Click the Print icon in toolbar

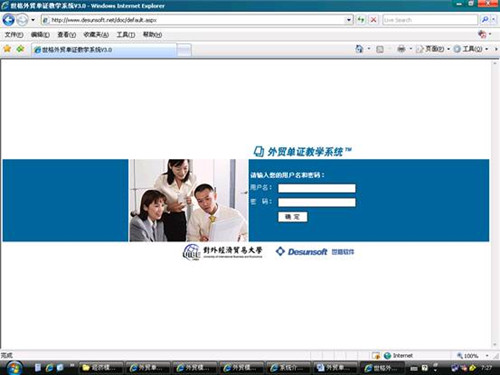pos(401,49)
